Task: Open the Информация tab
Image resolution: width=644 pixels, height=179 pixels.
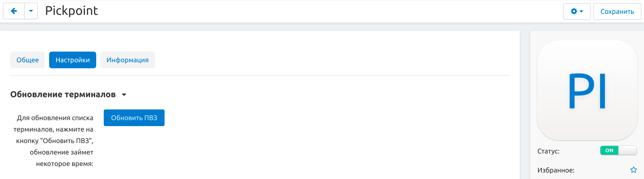Action: click(127, 60)
